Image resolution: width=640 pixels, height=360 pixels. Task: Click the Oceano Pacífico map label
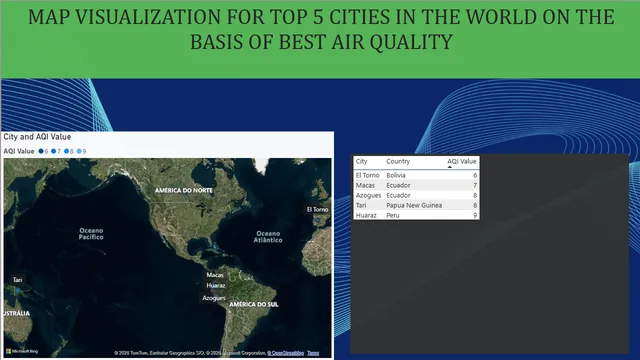point(91,233)
